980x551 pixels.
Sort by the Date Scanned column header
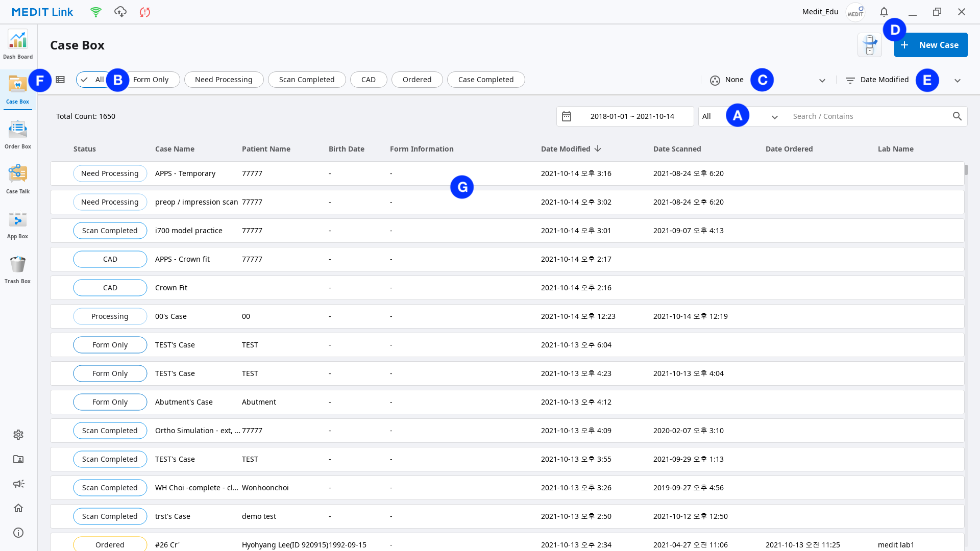[677, 149]
